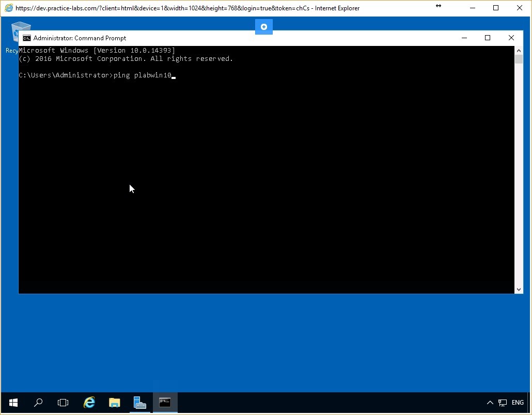
Task: Click the Command Prompt scrollbar thumb
Action: coord(518,59)
